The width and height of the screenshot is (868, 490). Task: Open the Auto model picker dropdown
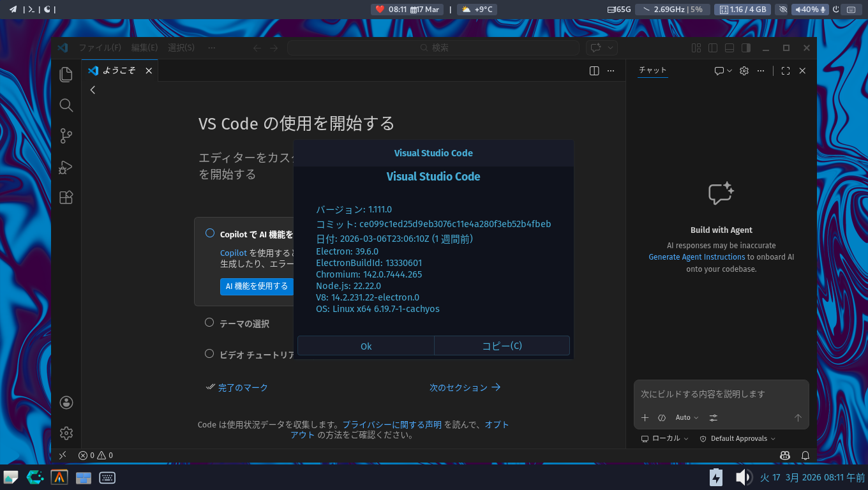[x=687, y=417]
